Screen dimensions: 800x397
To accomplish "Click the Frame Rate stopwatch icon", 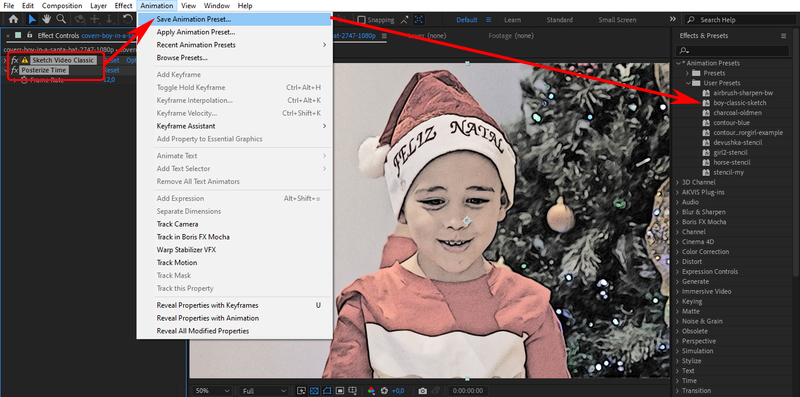I will click(x=23, y=80).
